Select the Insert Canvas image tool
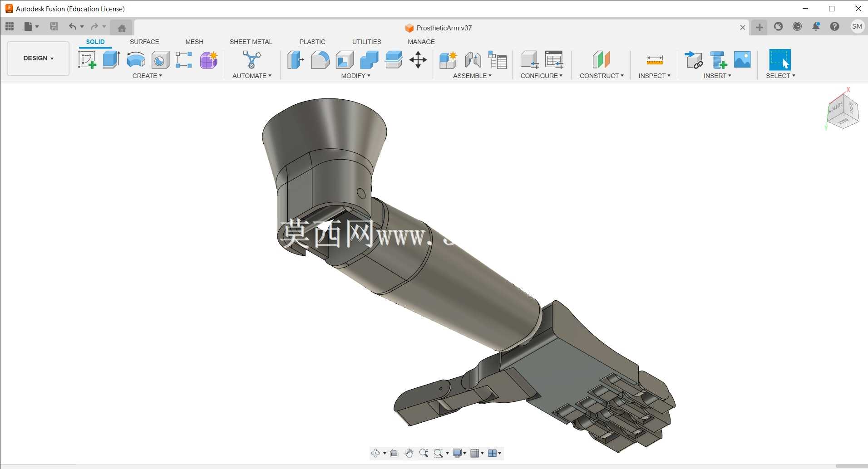Image resolution: width=868 pixels, height=469 pixels. (x=742, y=59)
